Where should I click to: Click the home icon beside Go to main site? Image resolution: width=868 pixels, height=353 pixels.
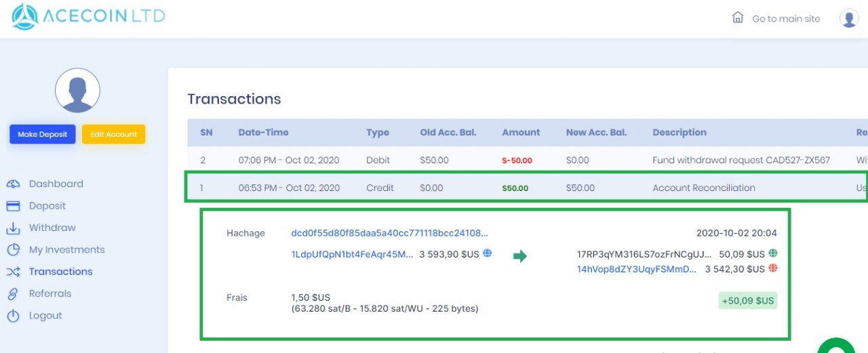coord(738,18)
